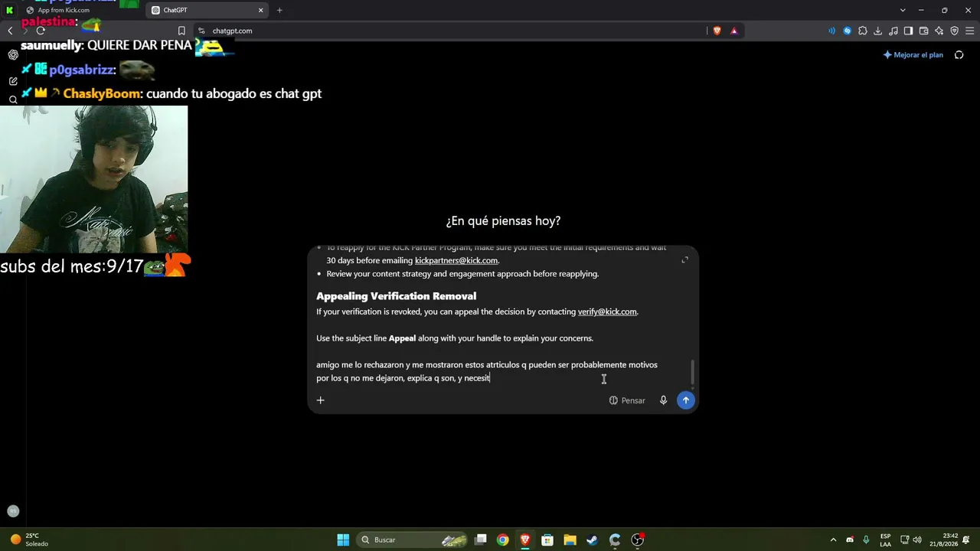
Task: Send the prompt with the blue arrow
Action: [685, 400]
